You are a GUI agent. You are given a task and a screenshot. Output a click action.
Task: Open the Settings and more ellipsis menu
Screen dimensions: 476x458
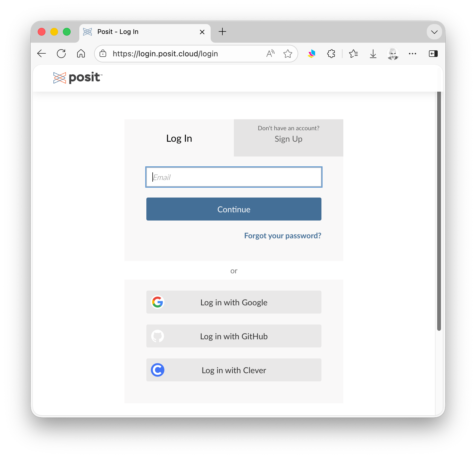pyautogui.click(x=413, y=54)
